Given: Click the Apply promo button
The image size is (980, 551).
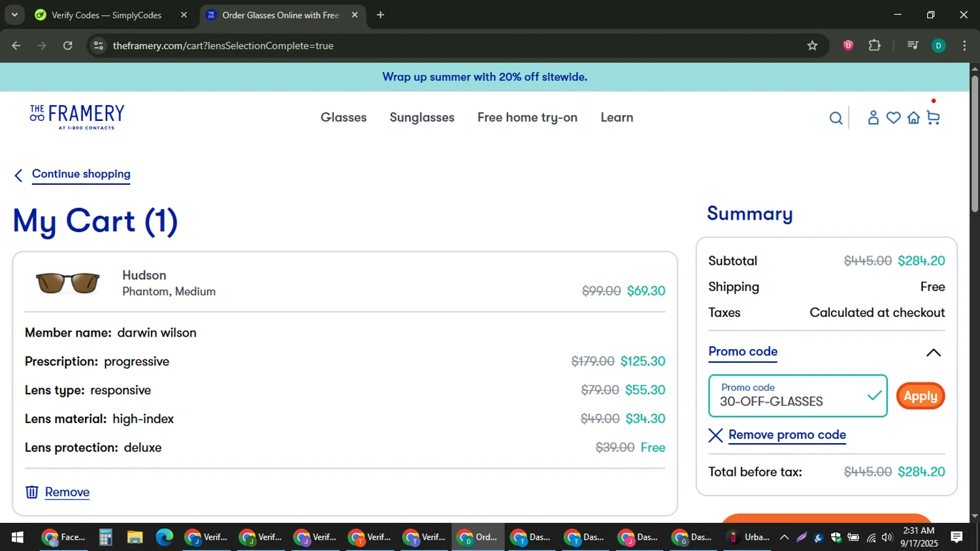Looking at the screenshot, I should (921, 396).
